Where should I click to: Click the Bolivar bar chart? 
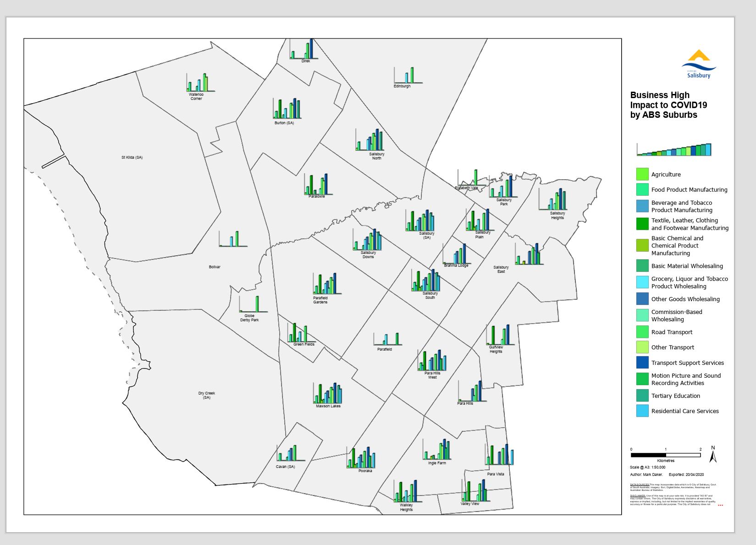click(x=233, y=239)
